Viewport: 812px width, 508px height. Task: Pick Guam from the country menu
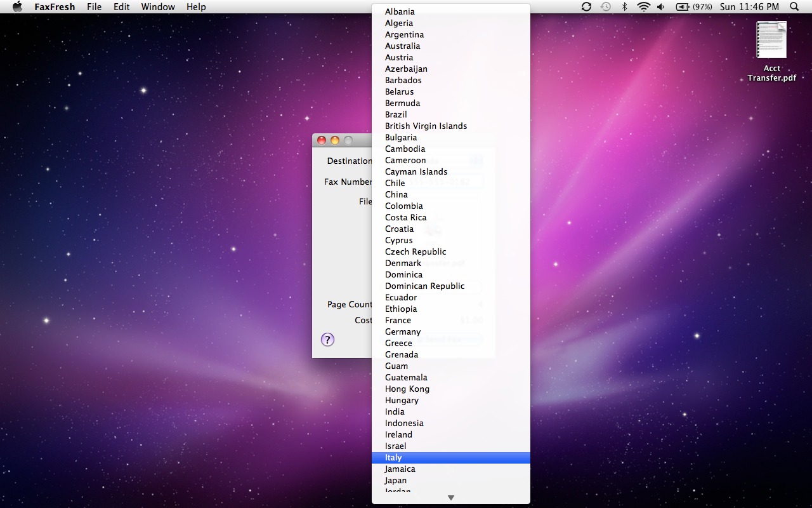[x=451, y=366]
